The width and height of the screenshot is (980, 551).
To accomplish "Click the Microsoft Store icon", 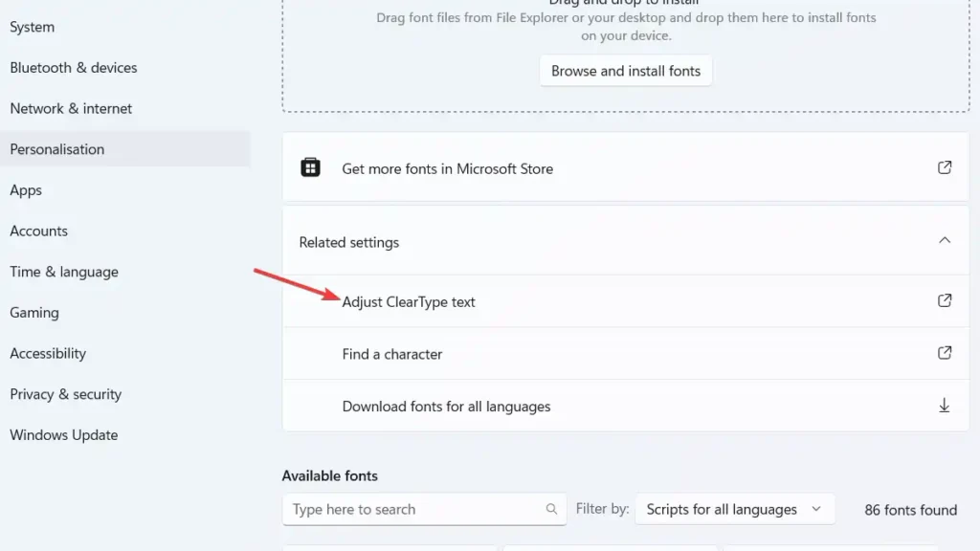I will point(310,167).
